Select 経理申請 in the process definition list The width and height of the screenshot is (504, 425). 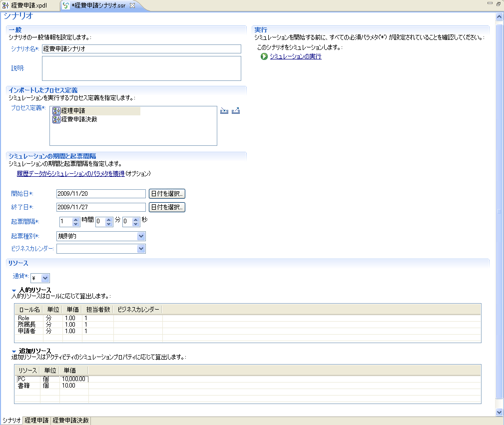[73, 111]
